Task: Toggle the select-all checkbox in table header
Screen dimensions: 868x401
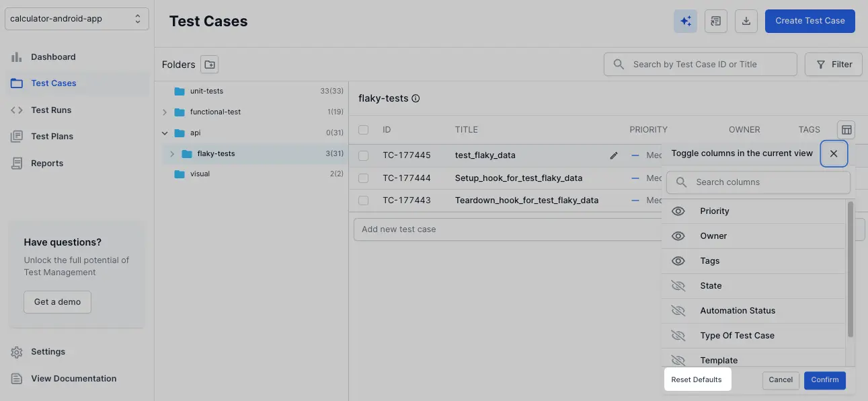Action: (364, 130)
